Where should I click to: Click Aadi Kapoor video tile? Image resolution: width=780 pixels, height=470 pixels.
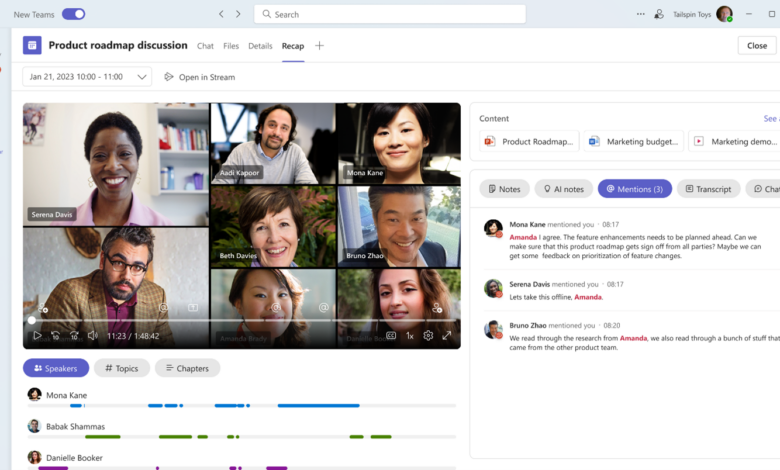point(273,144)
